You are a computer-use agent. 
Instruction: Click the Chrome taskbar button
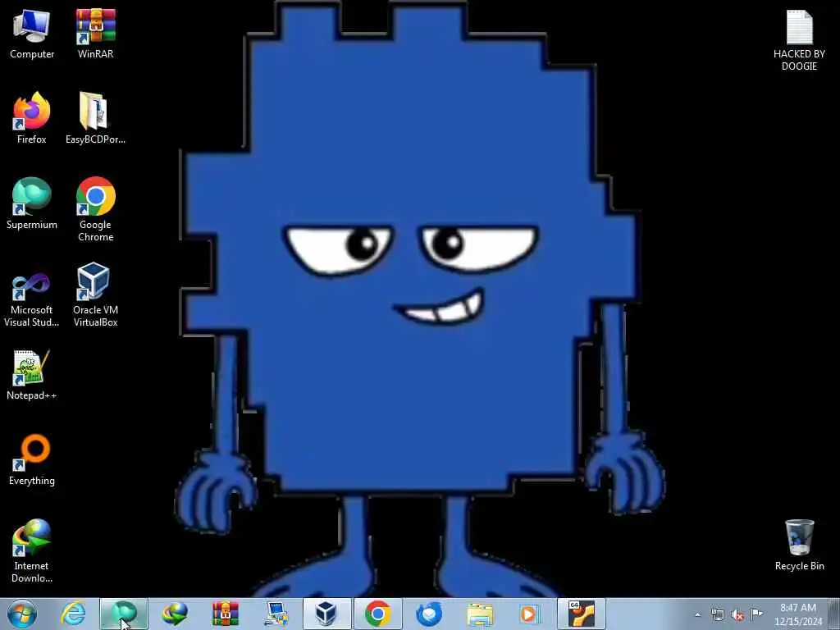tap(377, 614)
